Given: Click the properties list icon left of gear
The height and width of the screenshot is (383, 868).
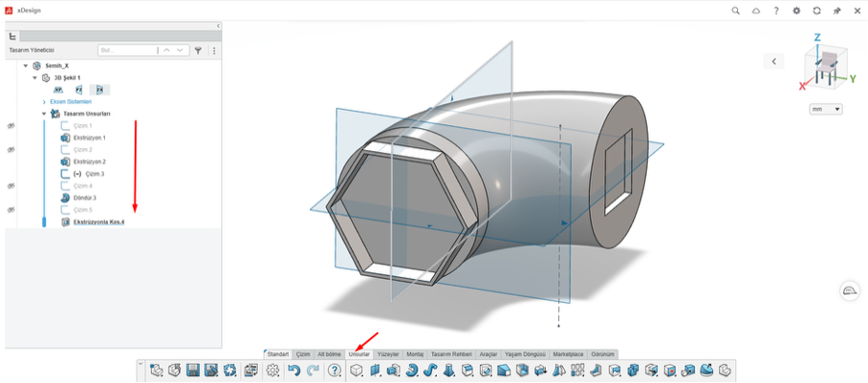Looking at the screenshot, I should tap(251, 370).
